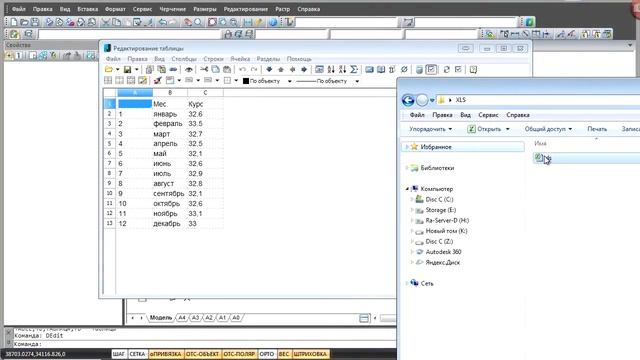Open Столбцы menu in table editor
Image resolution: width=640 pixels, height=360 pixels.
click(184, 59)
